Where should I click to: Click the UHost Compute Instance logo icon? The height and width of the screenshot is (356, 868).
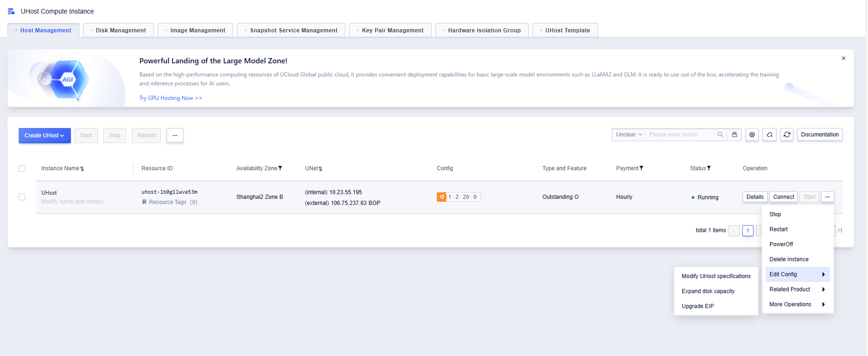11,11
